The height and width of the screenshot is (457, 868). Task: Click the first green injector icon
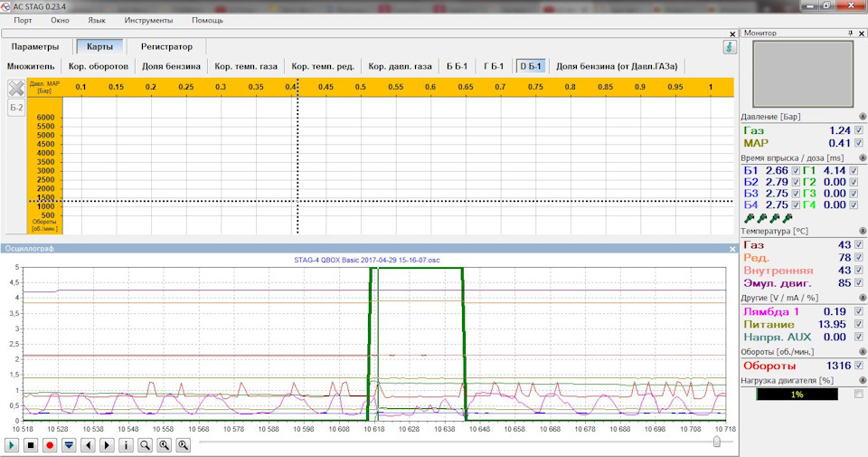[750, 218]
